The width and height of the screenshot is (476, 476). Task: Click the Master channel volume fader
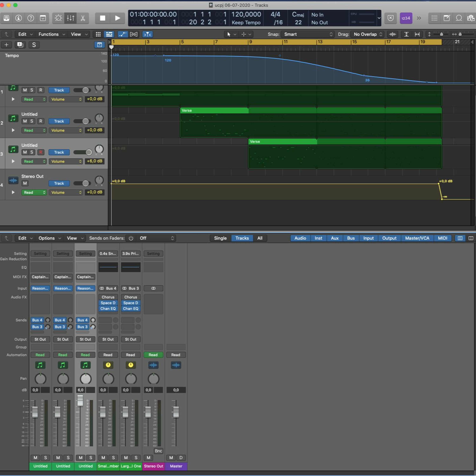click(176, 412)
